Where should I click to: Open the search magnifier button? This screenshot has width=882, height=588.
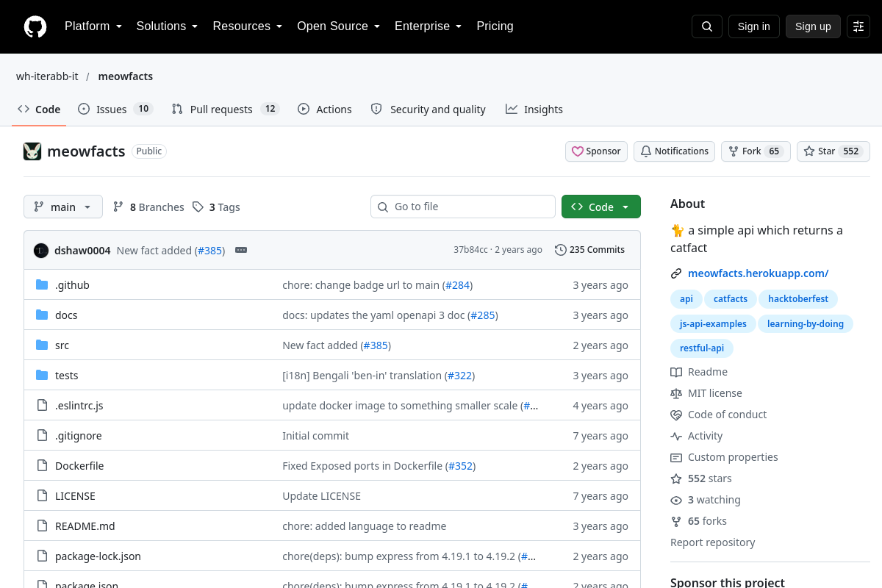(707, 26)
